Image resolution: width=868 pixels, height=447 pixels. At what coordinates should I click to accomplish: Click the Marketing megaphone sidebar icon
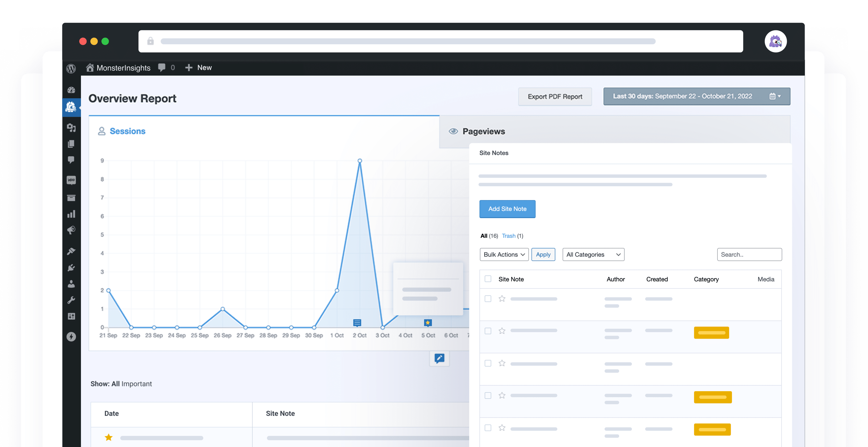[71, 230]
